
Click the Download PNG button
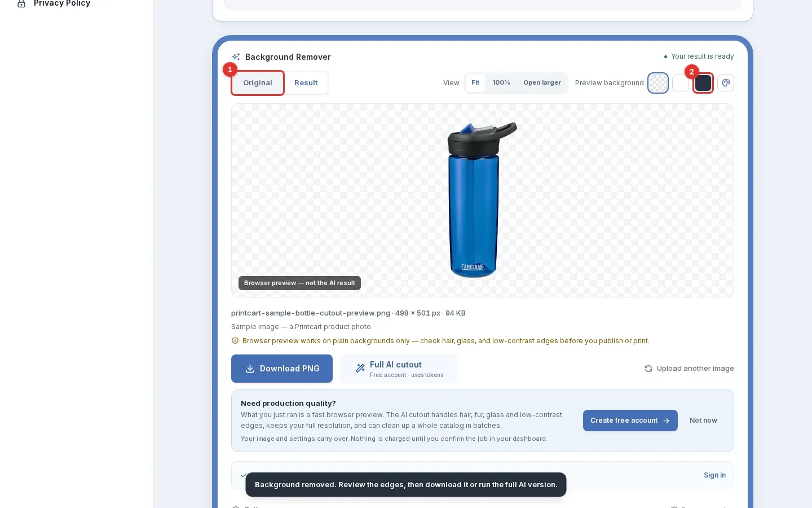pos(282,369)
